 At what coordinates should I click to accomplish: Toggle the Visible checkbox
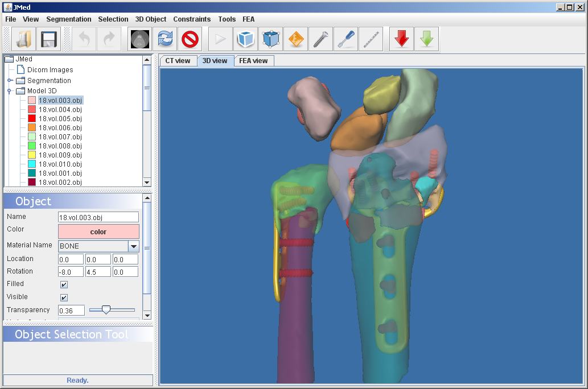click(64, 297)
